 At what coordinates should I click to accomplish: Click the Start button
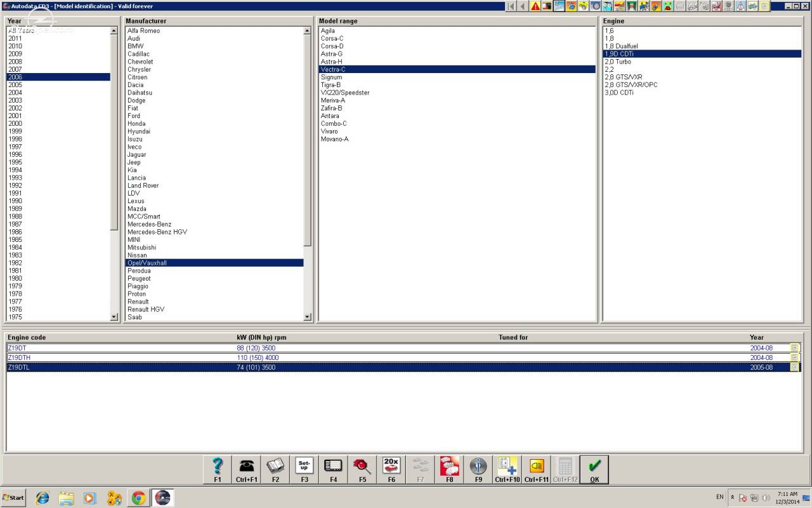[13, 497]
